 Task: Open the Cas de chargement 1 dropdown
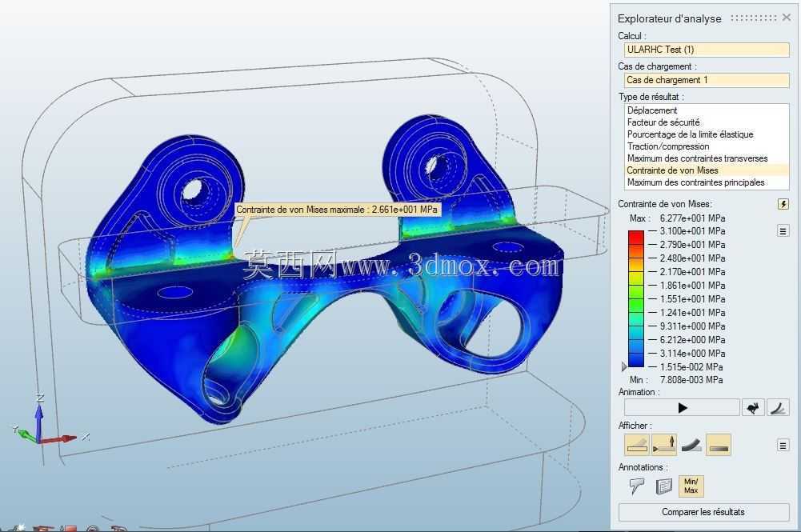pos(707,80)
